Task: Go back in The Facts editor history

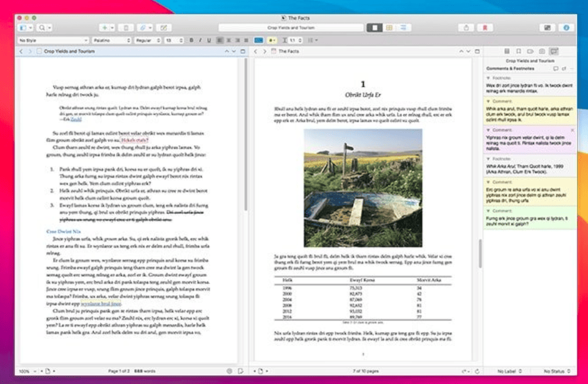Action: [256, 51]
